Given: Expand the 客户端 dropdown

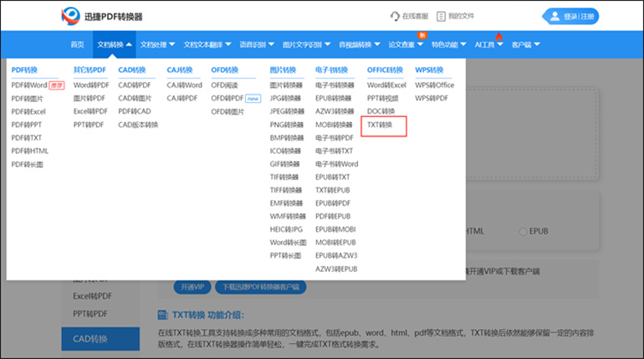Looking at the screenshot, I should [x=537, y=44].
